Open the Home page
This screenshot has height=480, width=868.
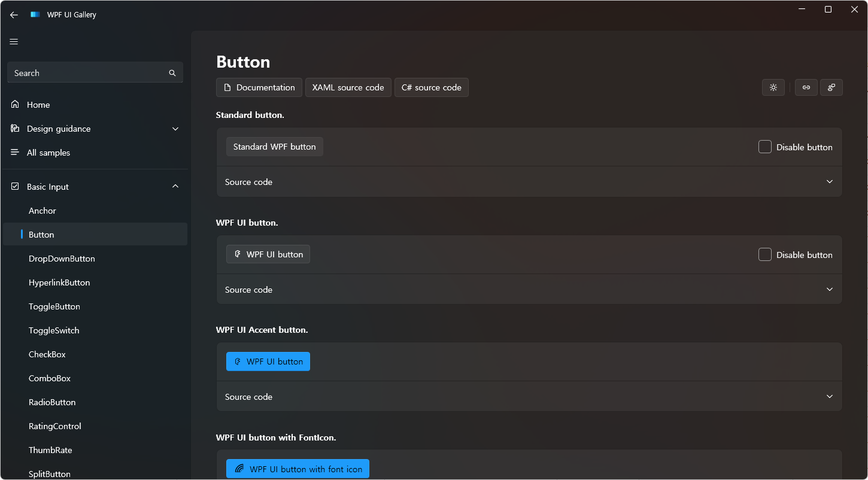pos(95,105)
